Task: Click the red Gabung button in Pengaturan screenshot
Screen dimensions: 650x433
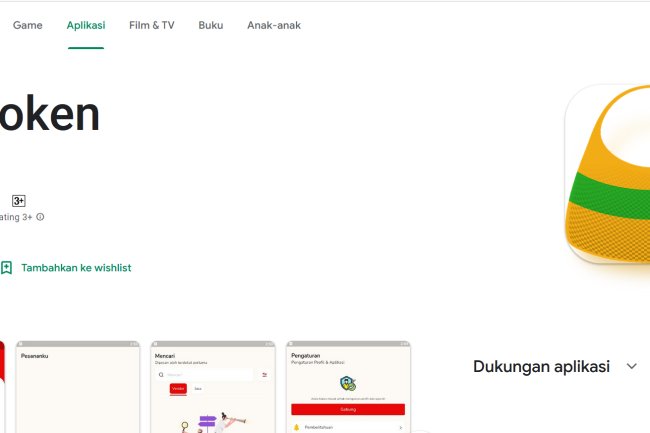Action: click(348, 409)
